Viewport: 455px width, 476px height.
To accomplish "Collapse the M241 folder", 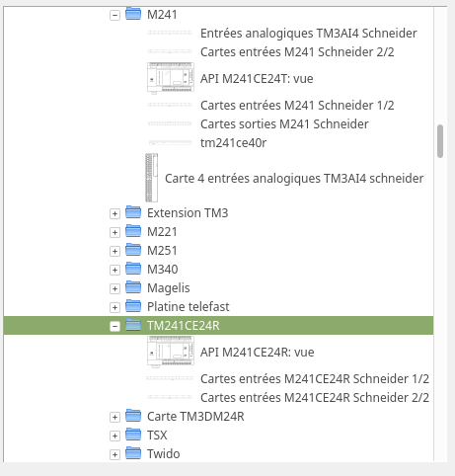I will coord(114,15).
